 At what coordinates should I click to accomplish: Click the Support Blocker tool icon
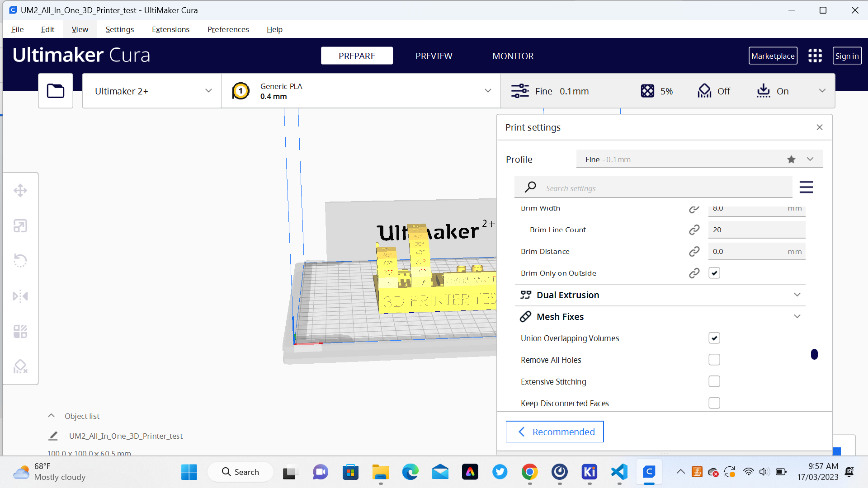coord(21,366)
